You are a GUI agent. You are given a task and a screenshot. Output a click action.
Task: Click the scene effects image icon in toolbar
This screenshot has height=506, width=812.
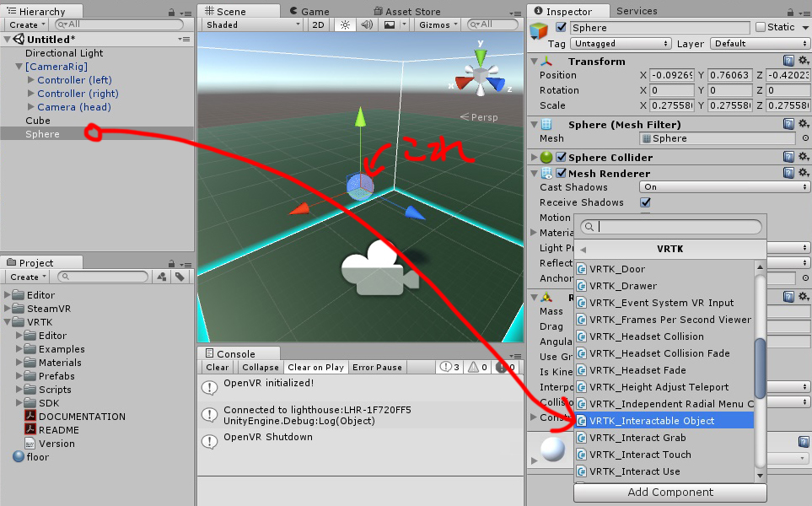tap(390, 25)
